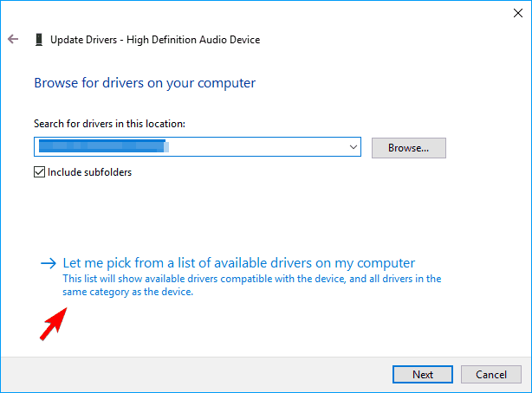Toggle the Include subfolders checkbox
This screenshot has height=393, width=532.
40,172
